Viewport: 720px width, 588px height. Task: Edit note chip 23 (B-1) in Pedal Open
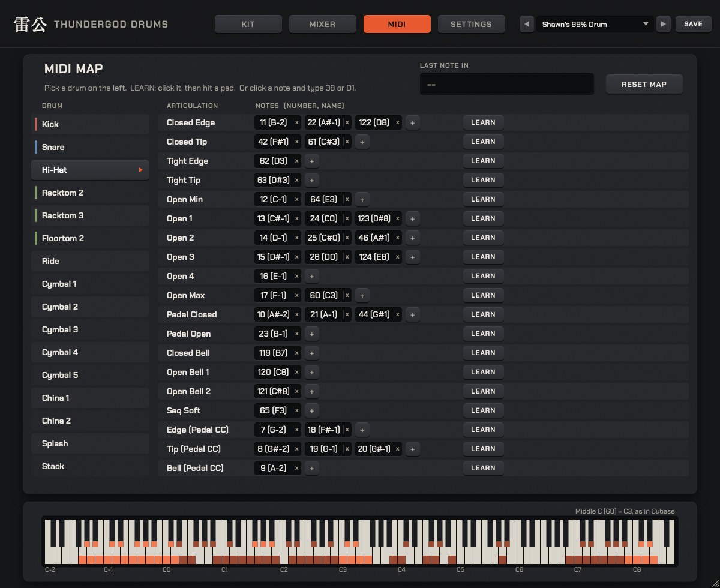coord(274,334)
